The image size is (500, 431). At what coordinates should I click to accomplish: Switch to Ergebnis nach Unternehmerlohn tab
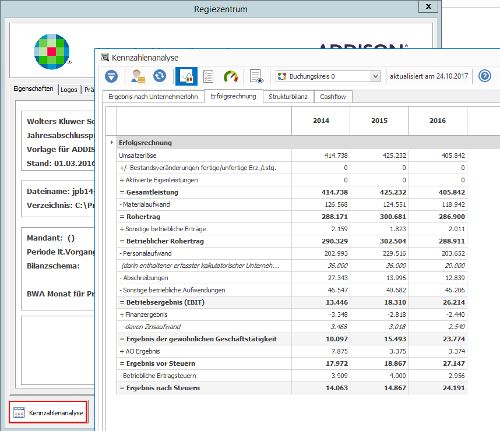pyautogui.click(x=153, y=97)
